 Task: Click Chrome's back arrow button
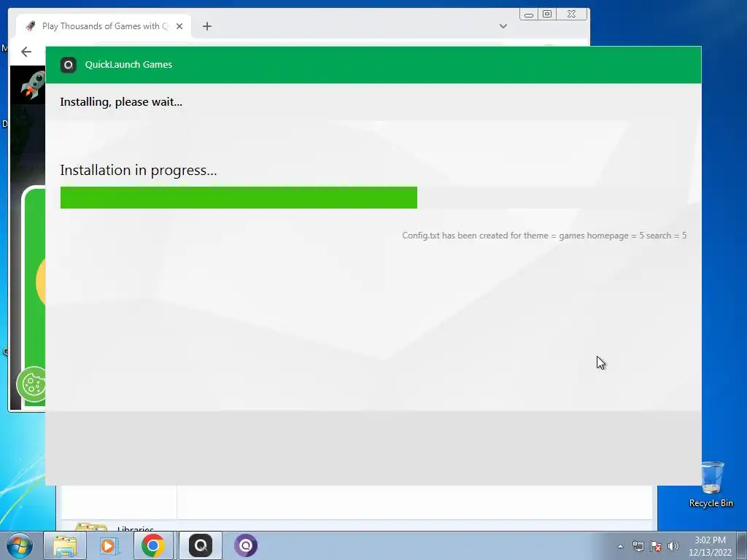click(26, 52)
